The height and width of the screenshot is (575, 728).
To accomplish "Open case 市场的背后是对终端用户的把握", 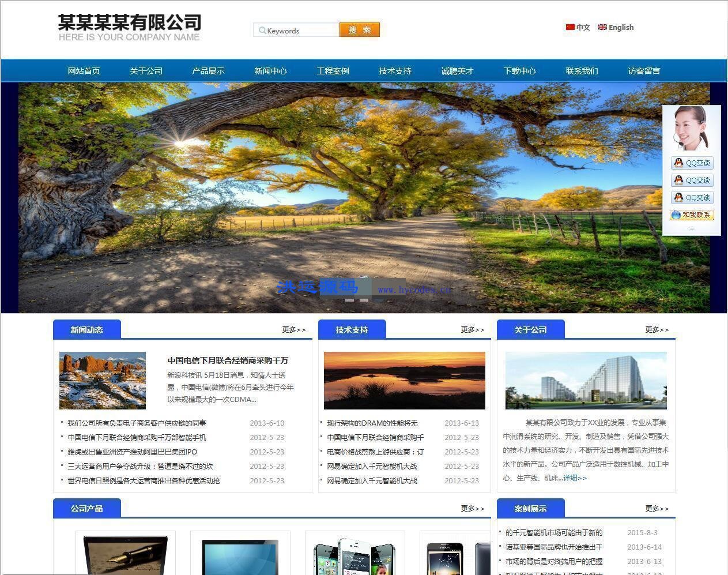I will coord(554,562).
